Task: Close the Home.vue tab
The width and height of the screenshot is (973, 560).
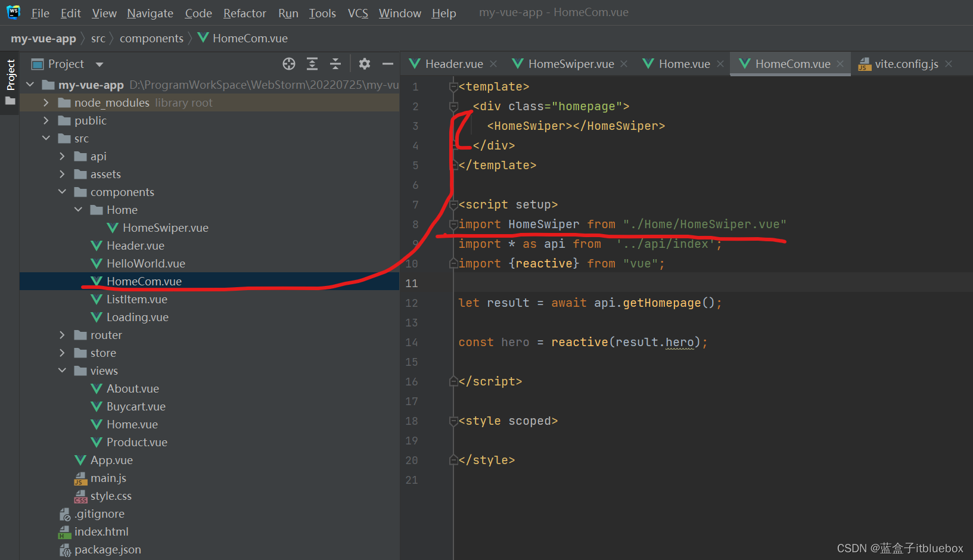Action: (x=720, y=64)
